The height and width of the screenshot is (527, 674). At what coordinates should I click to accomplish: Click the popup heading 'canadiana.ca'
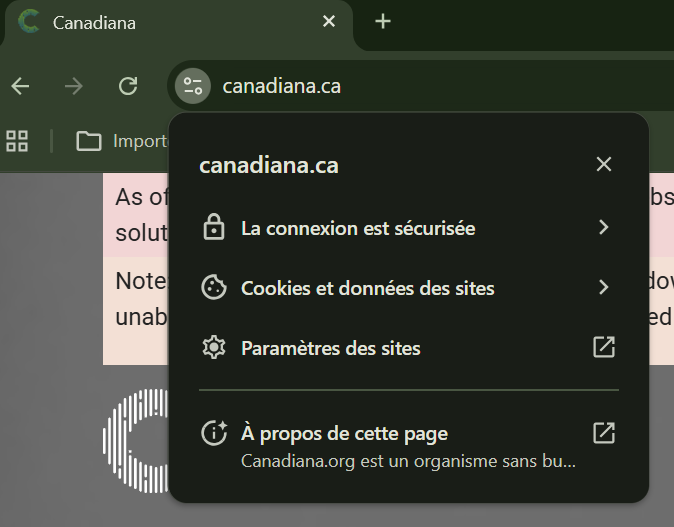pyautogui.click(x=269, y=165)
